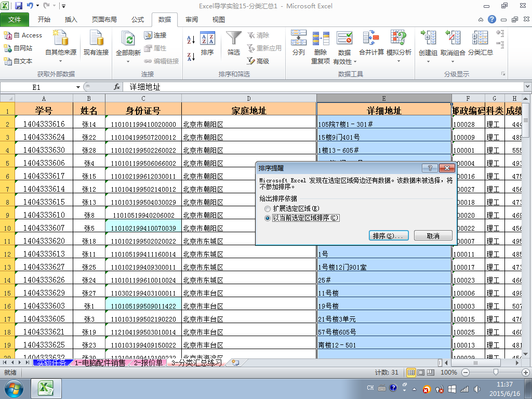
Task: Click the vertical scrollbar thumb
Action: [526, 120]
